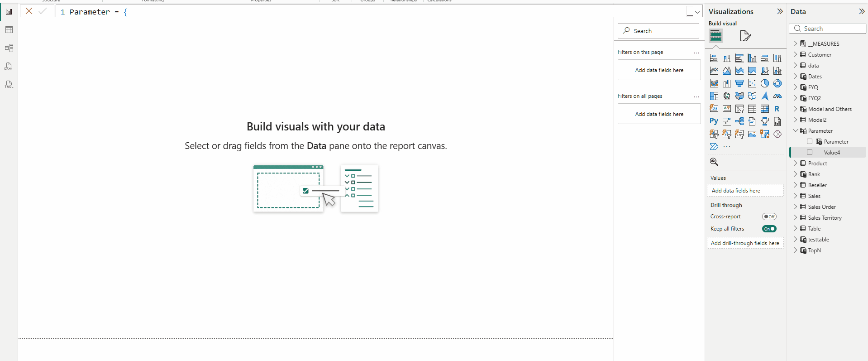Select the Treemap visual
The height and width of the screenshot is (361, 868).
point(714,96)
